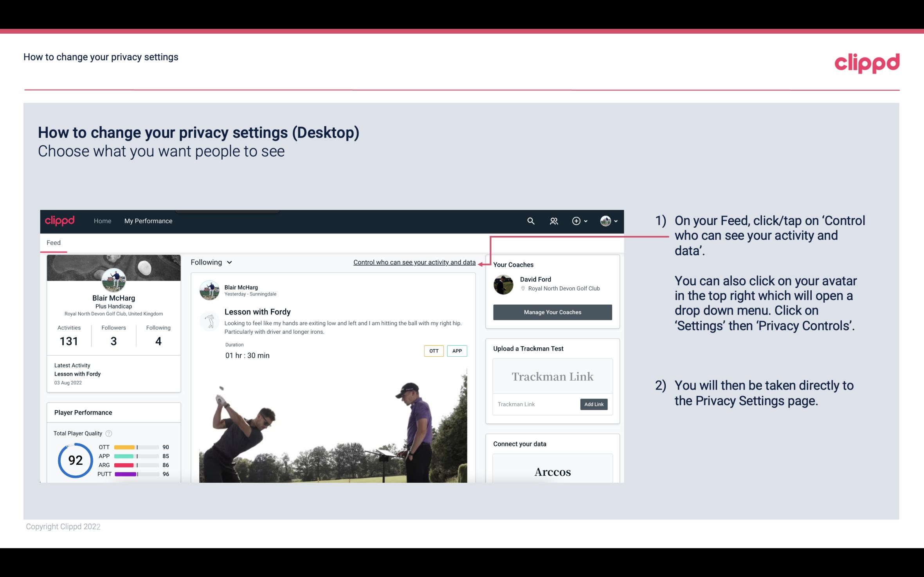
Task: Click the My Performance menu tab
Action: pyautogui.click(x=148, y=221)
